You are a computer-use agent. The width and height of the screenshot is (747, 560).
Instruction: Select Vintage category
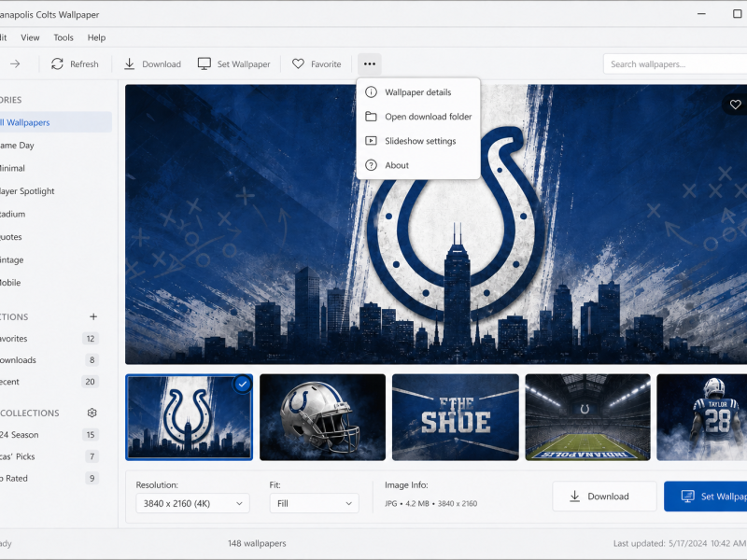click(x=56, y=259)
